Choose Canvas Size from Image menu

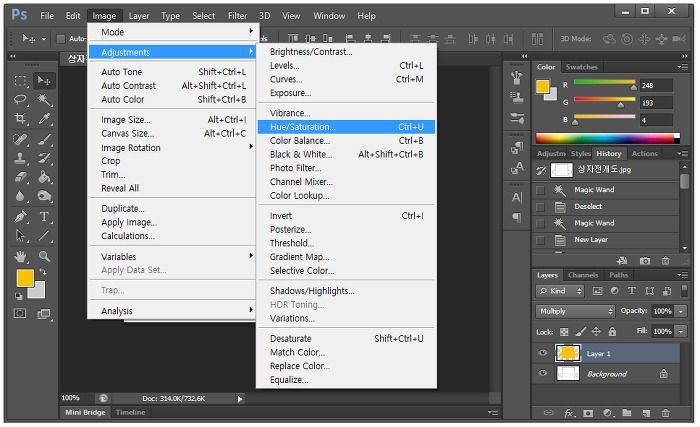(x=172, y=134)
